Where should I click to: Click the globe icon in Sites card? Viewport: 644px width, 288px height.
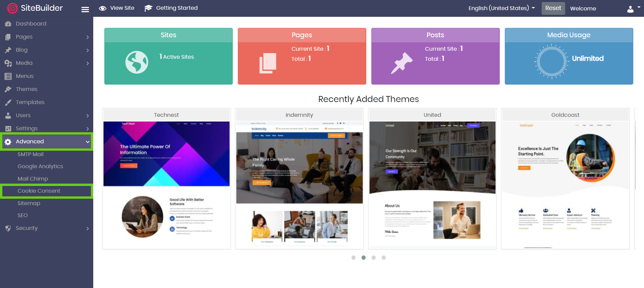(137, 62)
